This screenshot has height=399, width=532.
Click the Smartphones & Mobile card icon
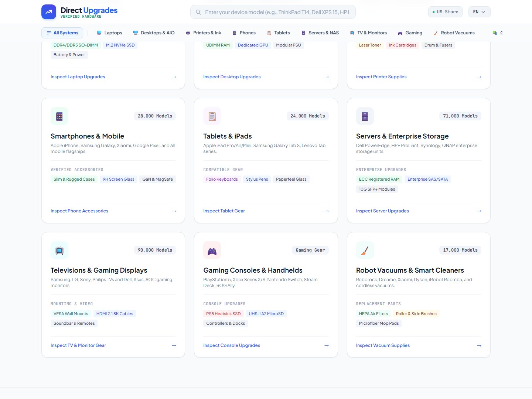[x=59, y=116]
